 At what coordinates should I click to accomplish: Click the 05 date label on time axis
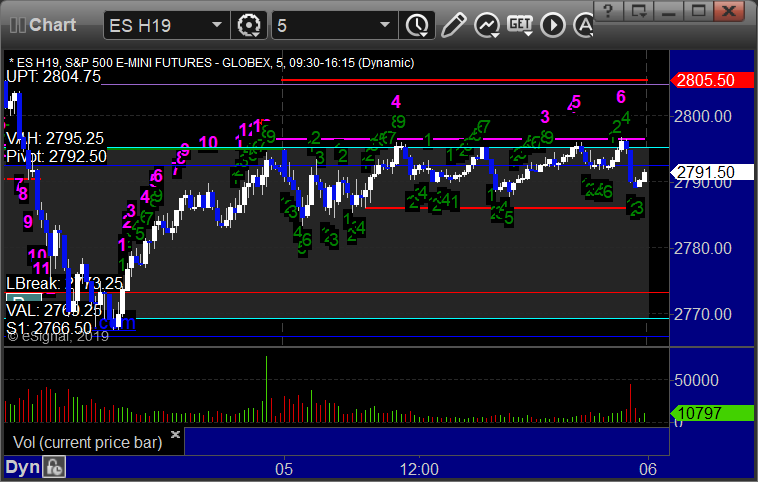(x=284, y=469)
